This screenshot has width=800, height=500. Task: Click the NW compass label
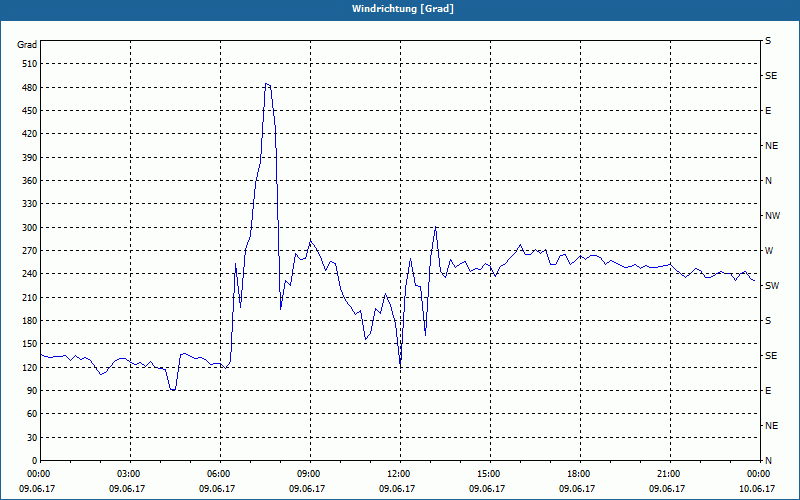coord(772,216)
